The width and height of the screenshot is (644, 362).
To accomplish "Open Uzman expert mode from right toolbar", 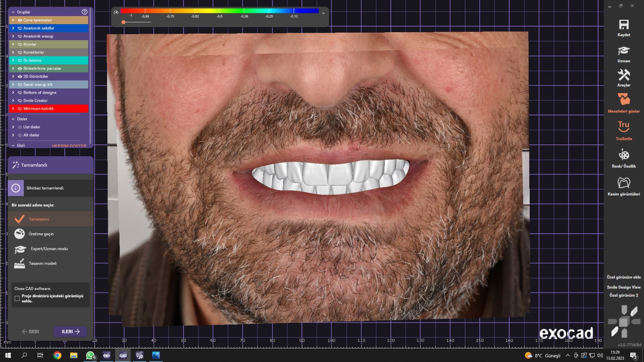I will (x=623, y=51).
